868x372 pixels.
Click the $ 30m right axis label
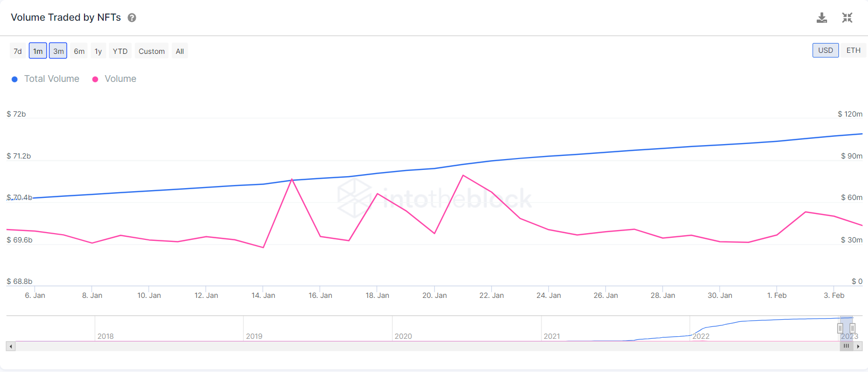pos(852,240)
